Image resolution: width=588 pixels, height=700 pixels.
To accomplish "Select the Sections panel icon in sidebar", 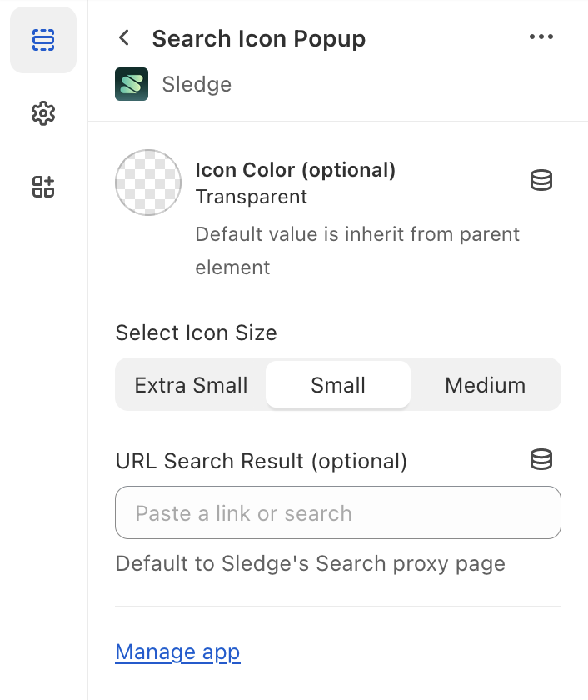I will click(x=43, y=39).
